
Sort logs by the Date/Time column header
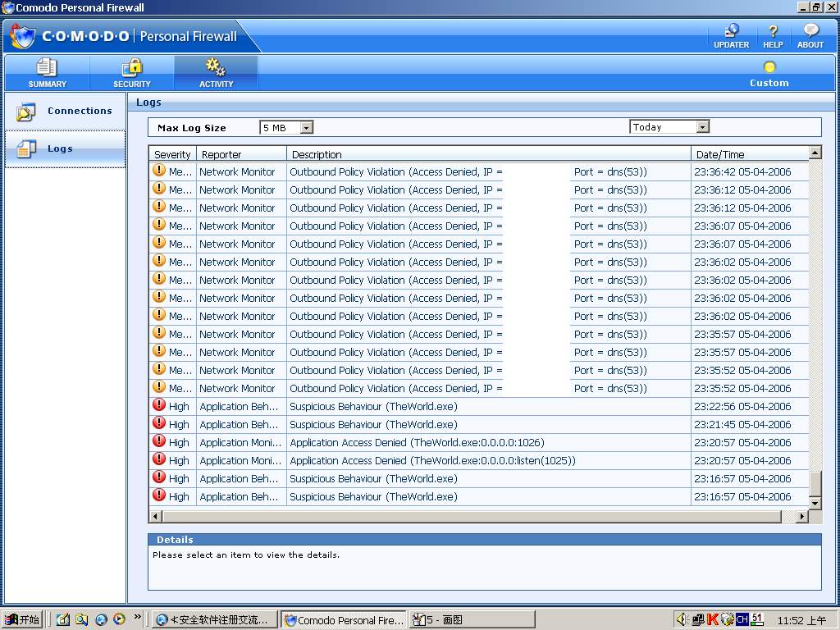click(x=750, y=154)
